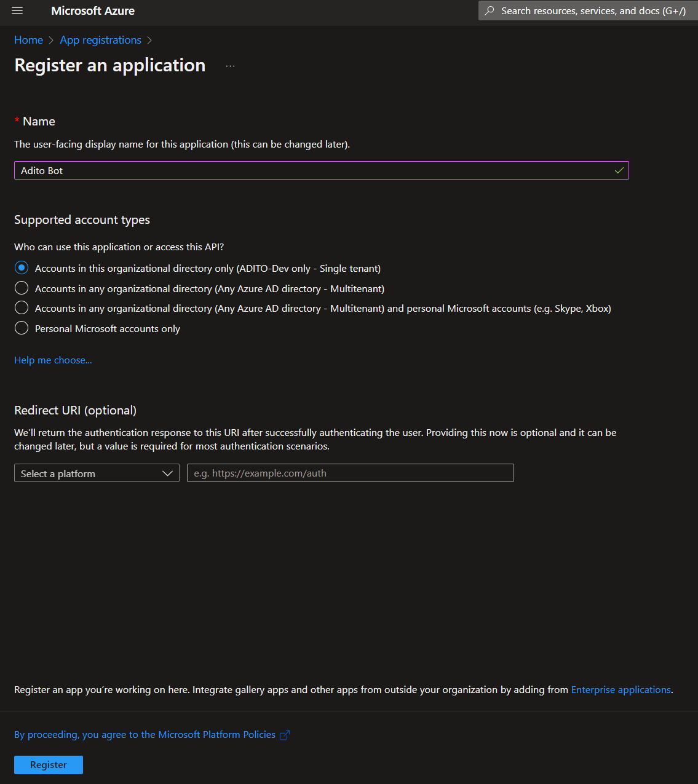
Task: Click the search magnifier icon
Action: 490,10
